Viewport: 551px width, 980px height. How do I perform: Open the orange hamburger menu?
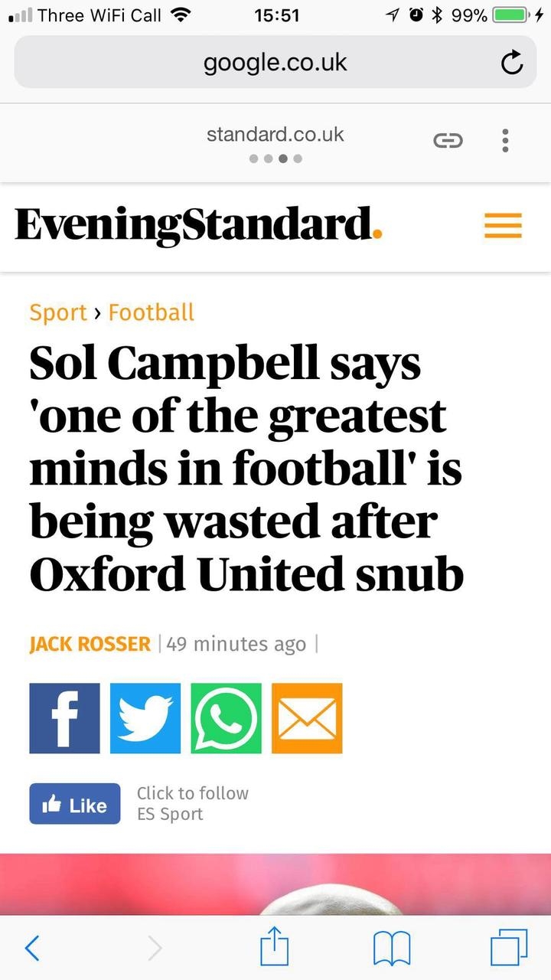503,226
